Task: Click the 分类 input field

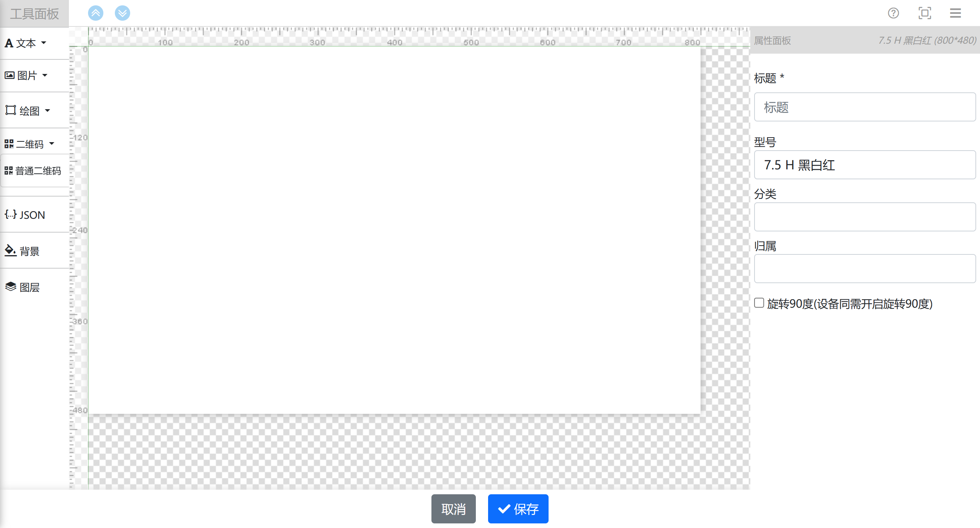Action: [x=865, y=217]
